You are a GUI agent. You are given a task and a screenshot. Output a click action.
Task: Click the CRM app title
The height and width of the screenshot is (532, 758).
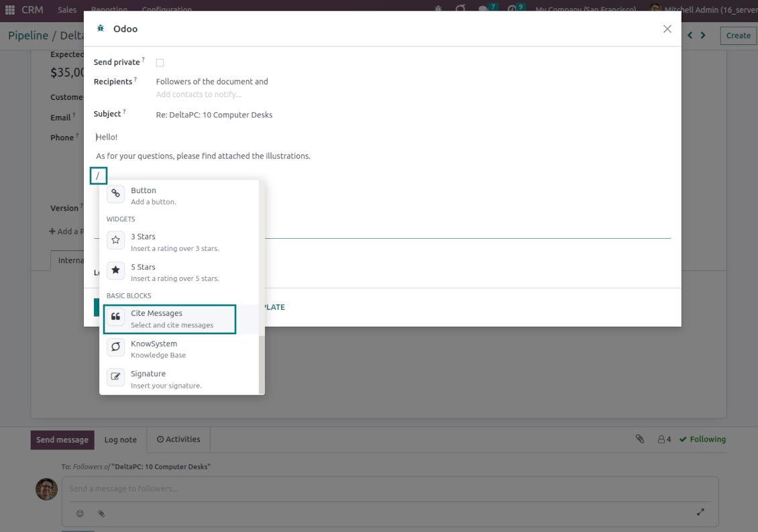32,9
